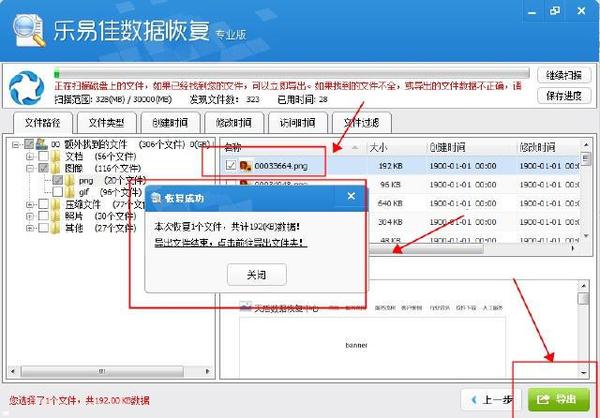Screen dimensions: 600x418
Task: Open the 修改时间 tab
Action: pyautogui.click(x=234, y=123)
